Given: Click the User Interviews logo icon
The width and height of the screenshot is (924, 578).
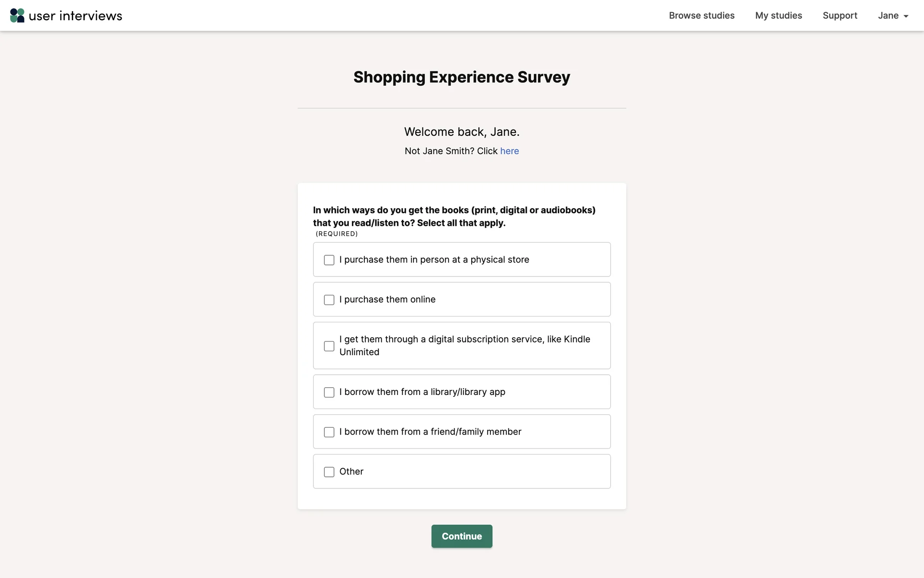Looking at the screenshot, I should (x=17, y=15).
